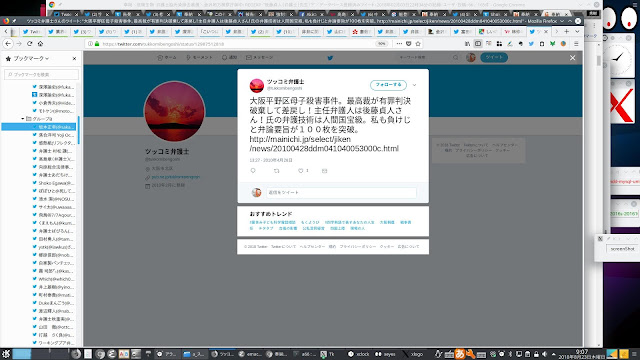
Task: Select the highlighted bookmark under グループ
Action: click(x=38, y=127)
